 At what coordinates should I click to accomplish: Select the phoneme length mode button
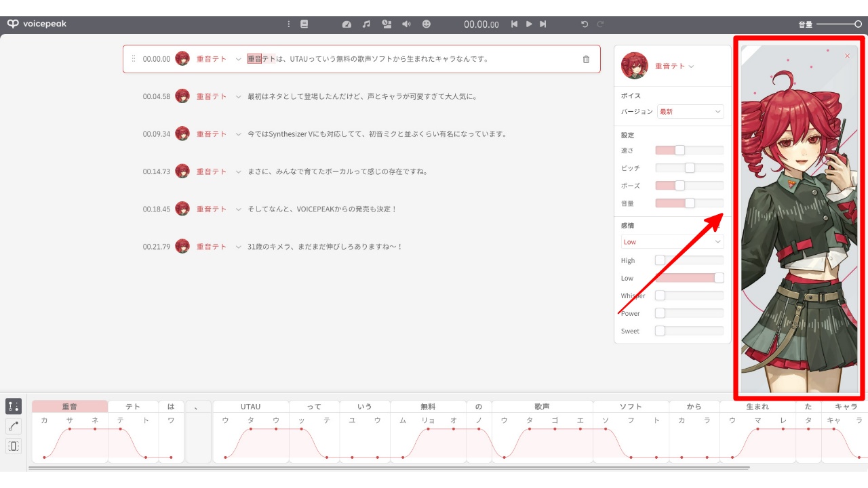coord(14,446)
